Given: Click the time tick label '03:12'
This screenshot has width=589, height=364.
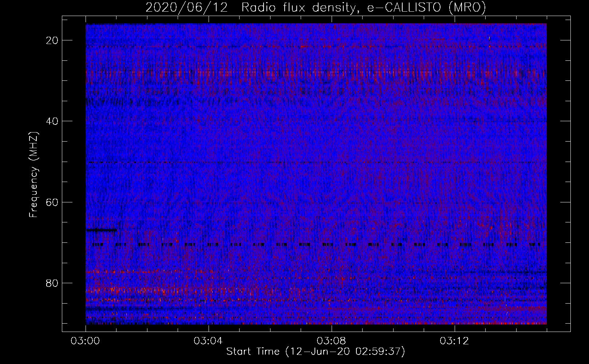Looking at the screenshot, I should click(x=455, y=341).
